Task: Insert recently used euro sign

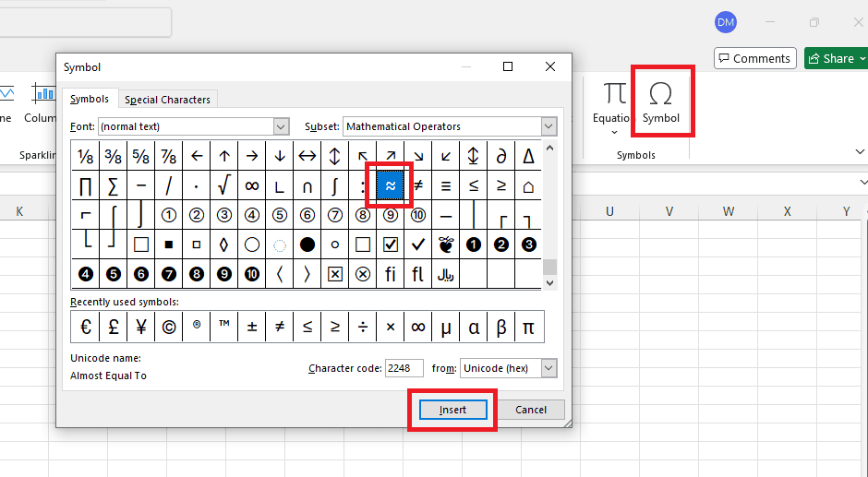Action: click(x=85, y=327)
